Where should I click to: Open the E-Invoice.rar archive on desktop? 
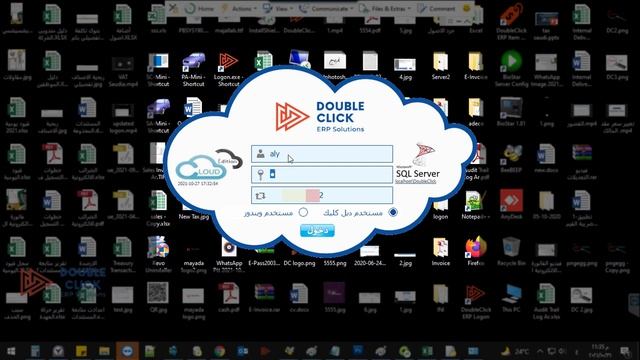point(264,298)
